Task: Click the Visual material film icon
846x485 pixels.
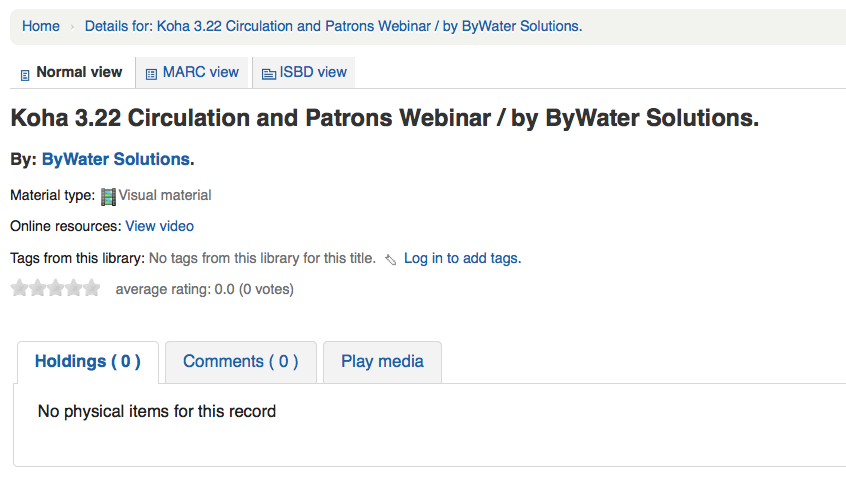Action: point(109,196)
